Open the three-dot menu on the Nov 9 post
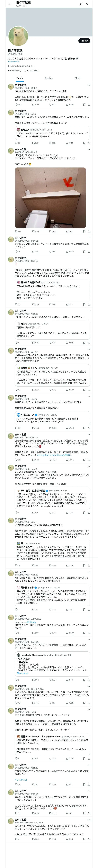This screenshot has height=868, width=98. 89,149
